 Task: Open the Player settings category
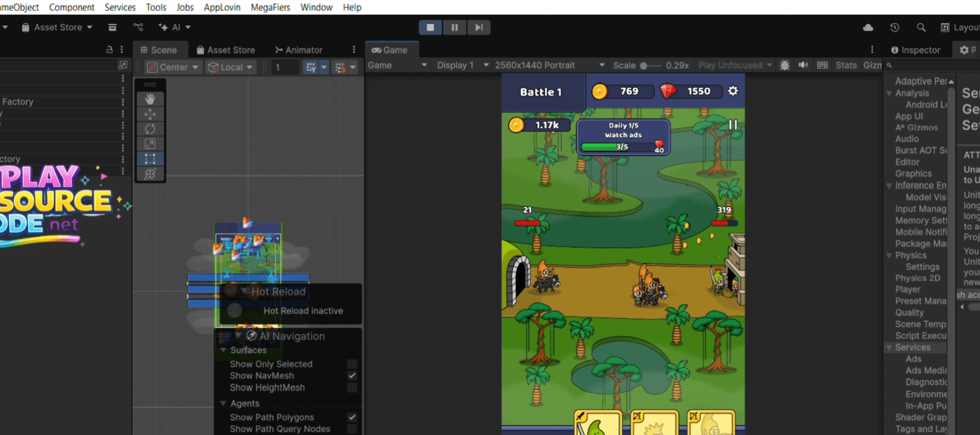click(908, 290)
